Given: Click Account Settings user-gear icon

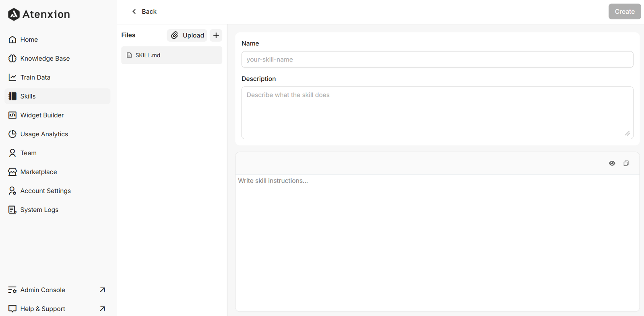Looking at the screenshot, I should pyautogui.click(x=12, y=191).
